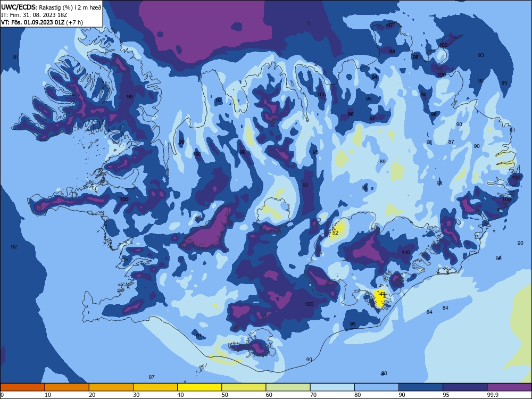Click the title 'UWC/ECDS: Rakastig (%) í 2 m hæð'

(51, 7)
